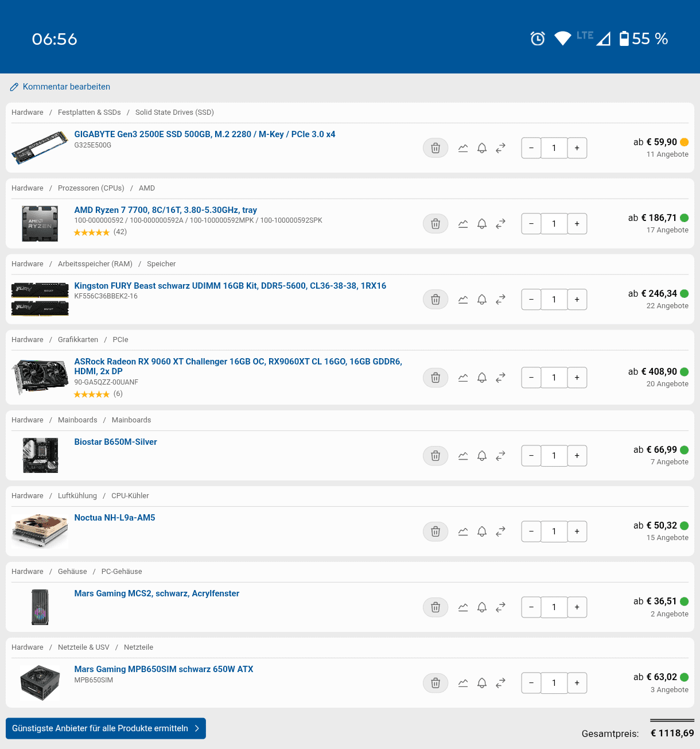The height and width of the screenshot is (749, 700).
Task: Open Kingston FURY Beast product link
Action: (x=230, y=286)
